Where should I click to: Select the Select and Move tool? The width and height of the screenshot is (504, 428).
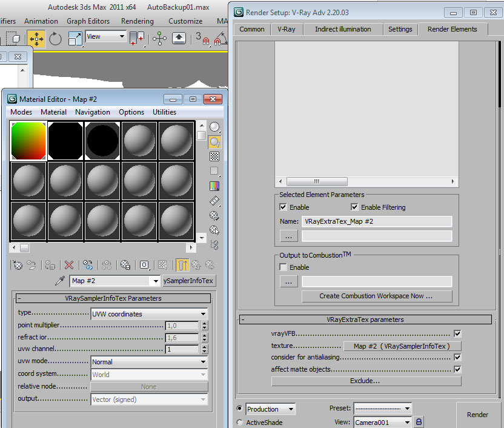coord(36,39)
